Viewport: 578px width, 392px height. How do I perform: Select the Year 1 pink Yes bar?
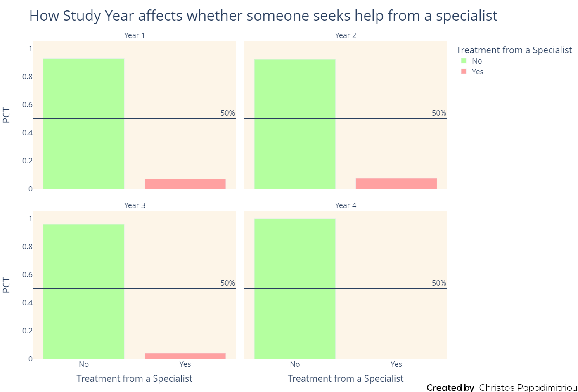[x=185, y=184]
